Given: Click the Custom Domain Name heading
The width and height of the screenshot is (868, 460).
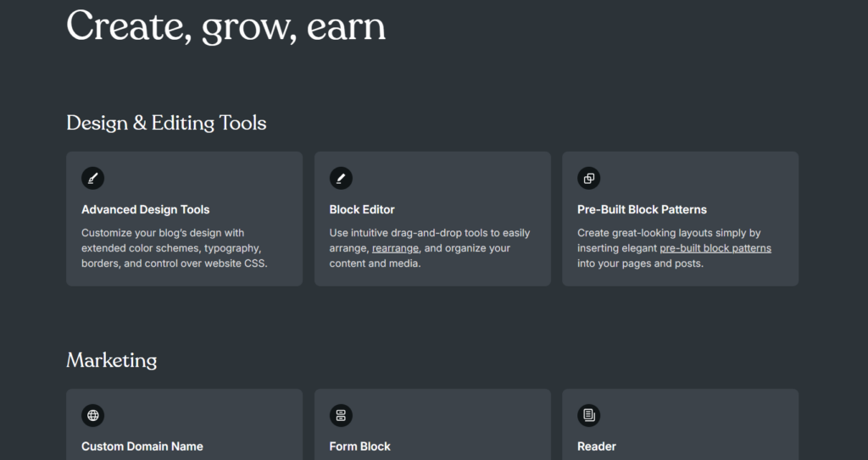Looking at the screenshot, I should 142,446.
